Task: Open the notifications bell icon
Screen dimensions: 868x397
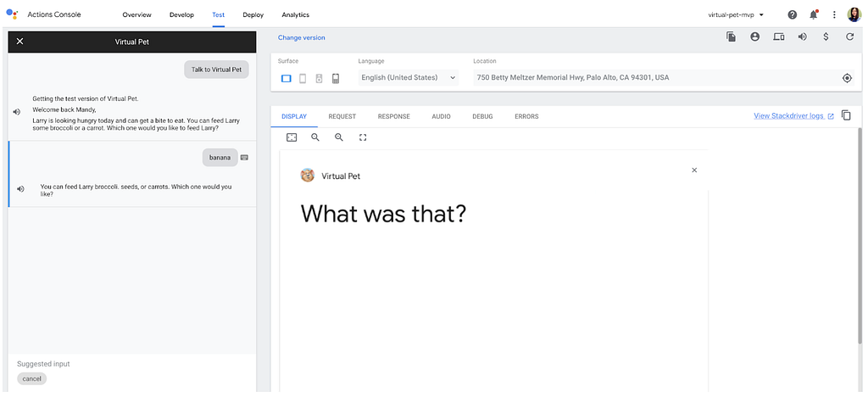Action: pos(813,15)
